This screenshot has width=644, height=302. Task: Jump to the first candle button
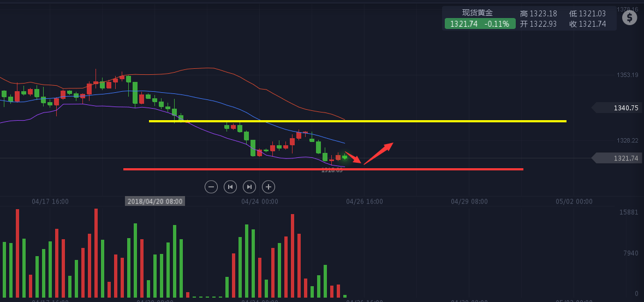230,187
